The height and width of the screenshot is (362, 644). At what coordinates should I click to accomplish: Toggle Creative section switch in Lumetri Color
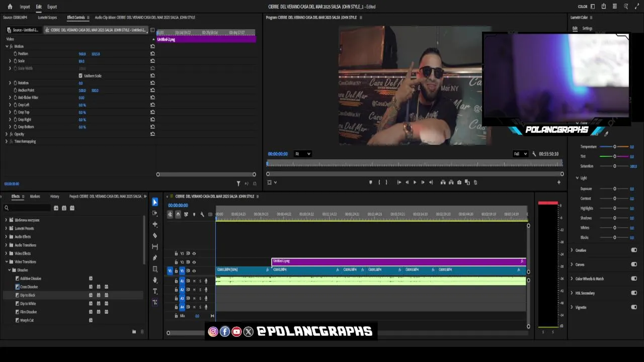coord(634,250)
